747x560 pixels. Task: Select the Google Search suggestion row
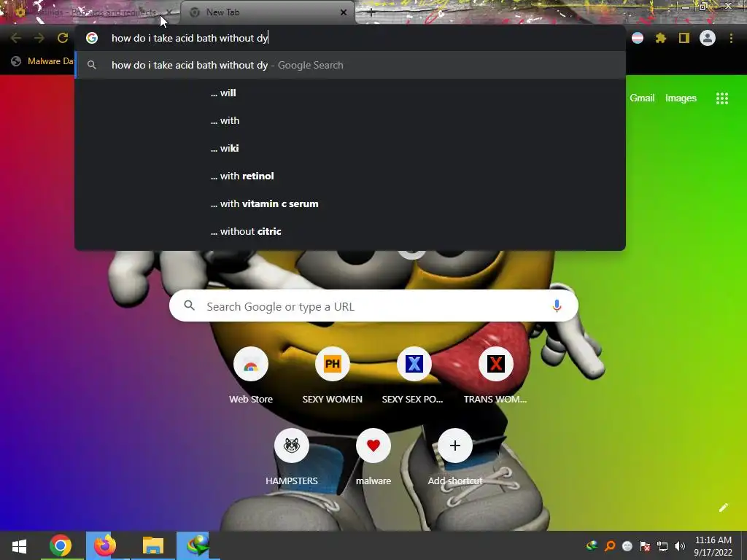[350, 65]
